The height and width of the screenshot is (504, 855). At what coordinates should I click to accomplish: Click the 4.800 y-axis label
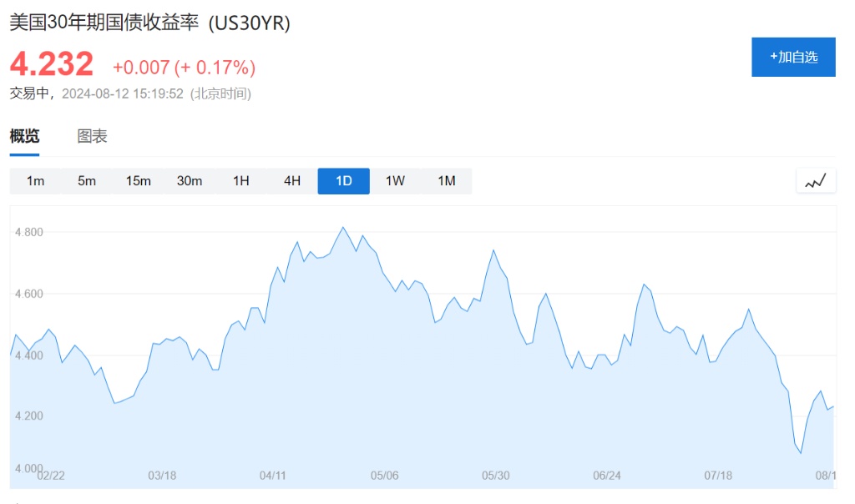pyautogui.click(x=31, y=232)
